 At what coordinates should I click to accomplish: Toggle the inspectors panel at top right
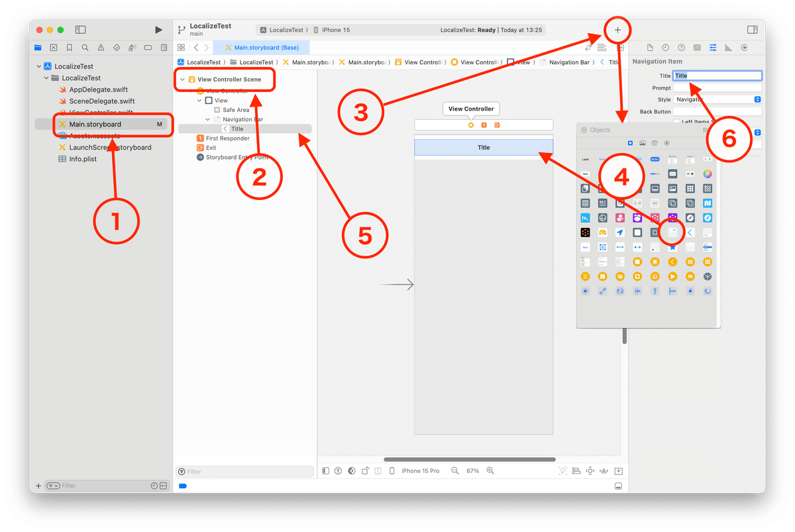pyautogui.click(x=752, y=30)
